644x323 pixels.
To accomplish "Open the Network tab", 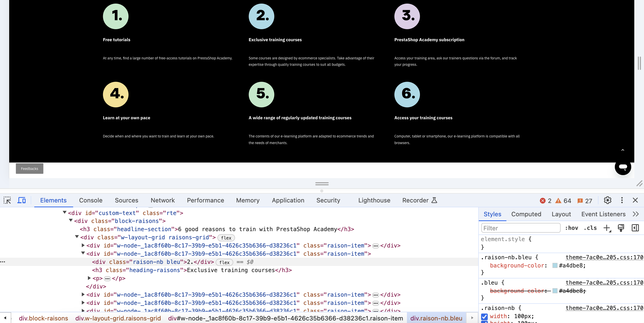I will pyautogui.click(x=163, y=200).
